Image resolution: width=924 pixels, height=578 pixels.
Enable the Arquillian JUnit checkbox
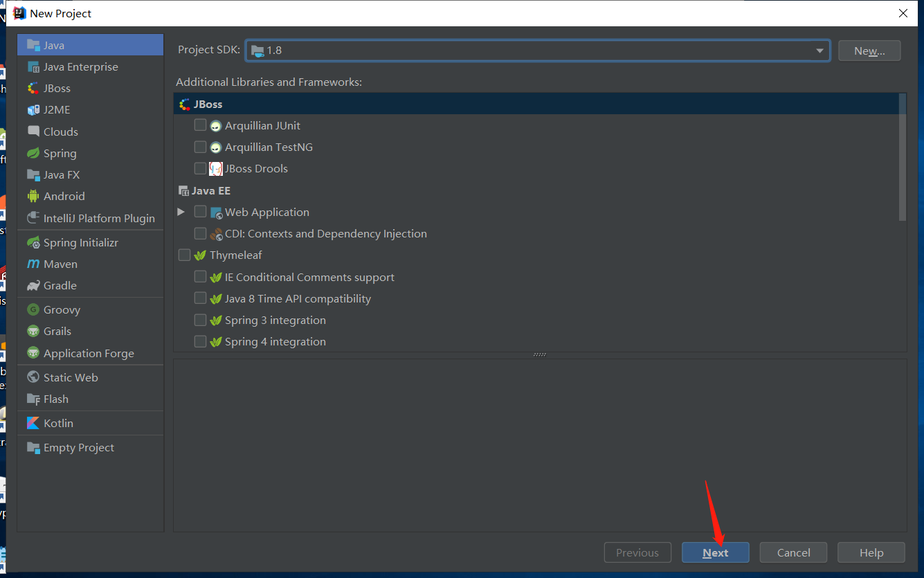[x=200, y=125]
